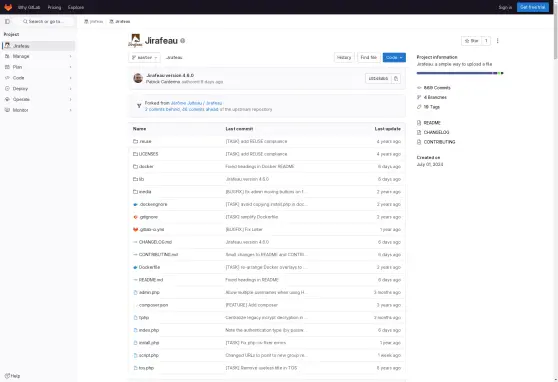558x382 pixels.
Task: Click the Commits icon in project information
Action: (419, 88)
